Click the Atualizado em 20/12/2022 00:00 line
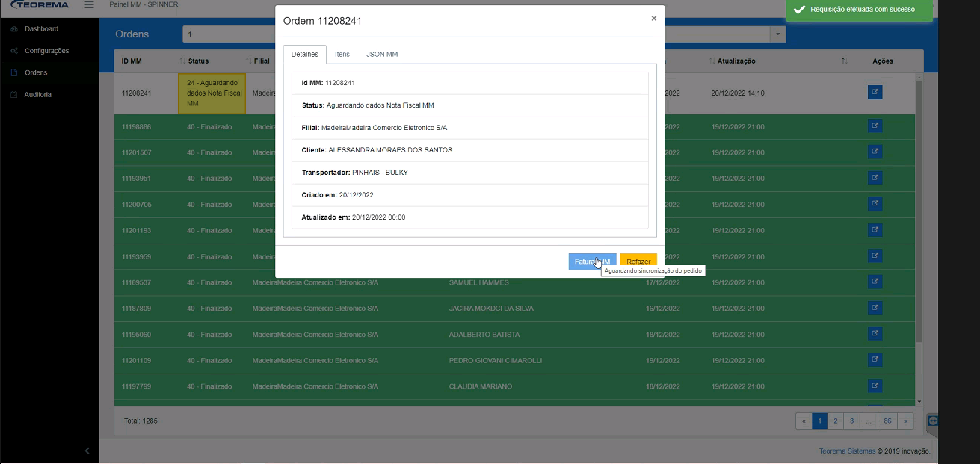This screenshot has height=464, width=980. [470, 217]
